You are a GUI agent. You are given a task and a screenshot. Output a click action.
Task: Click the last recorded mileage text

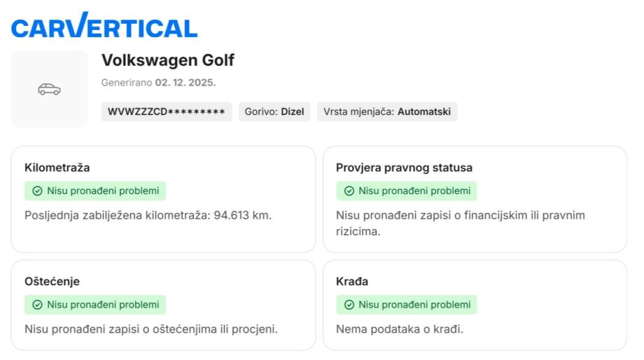point(148,215)
